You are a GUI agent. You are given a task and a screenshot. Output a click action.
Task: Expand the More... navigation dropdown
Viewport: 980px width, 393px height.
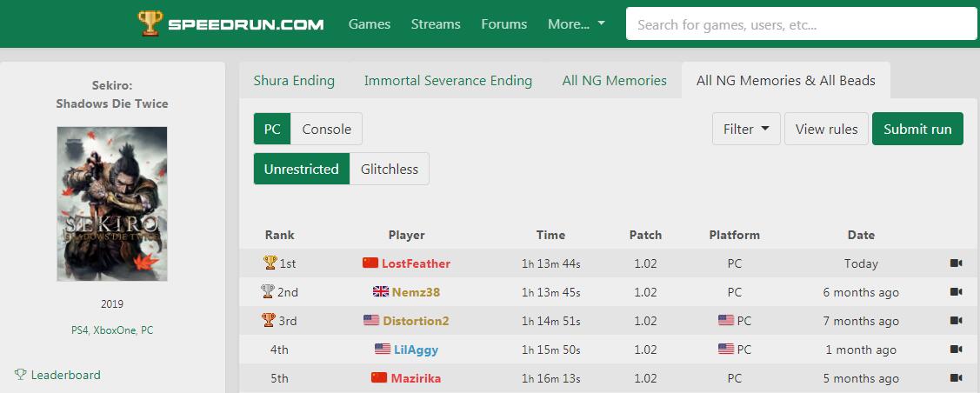577,24
